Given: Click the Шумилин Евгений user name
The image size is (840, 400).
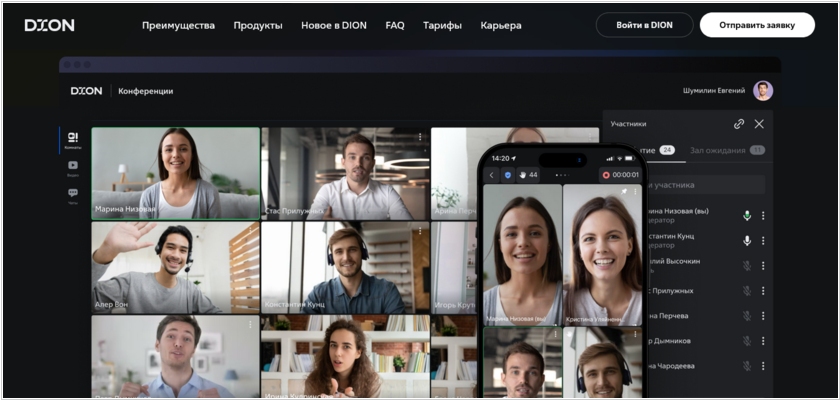Looking at the screenshot, I should click(x=714, y=90).
